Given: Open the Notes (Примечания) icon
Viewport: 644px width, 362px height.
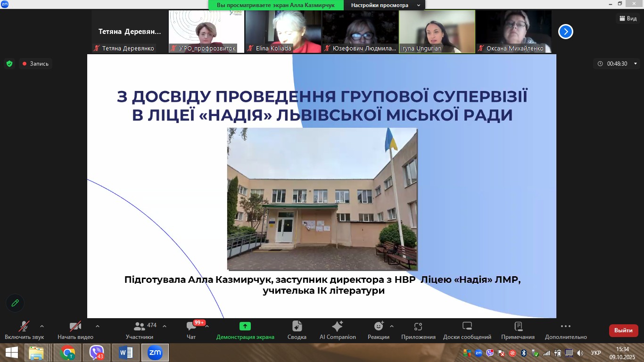Looking at the screenshot, I should 518,327.
